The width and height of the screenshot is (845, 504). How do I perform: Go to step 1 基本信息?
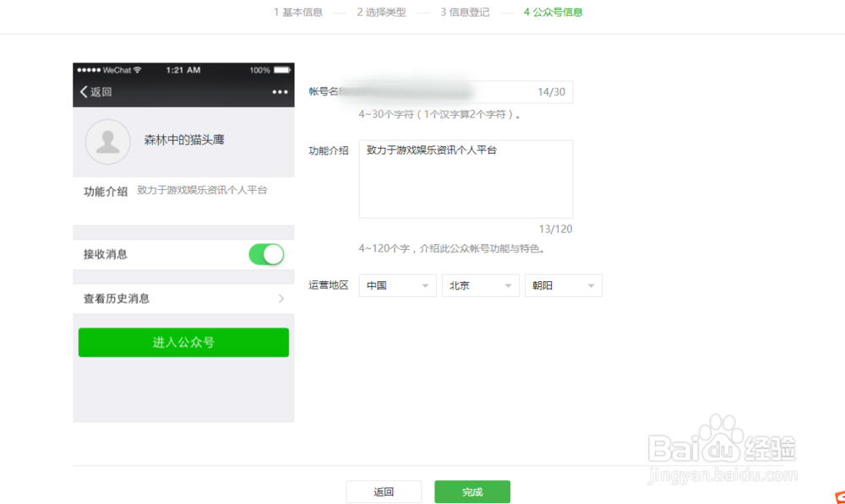tap(298, 12)
